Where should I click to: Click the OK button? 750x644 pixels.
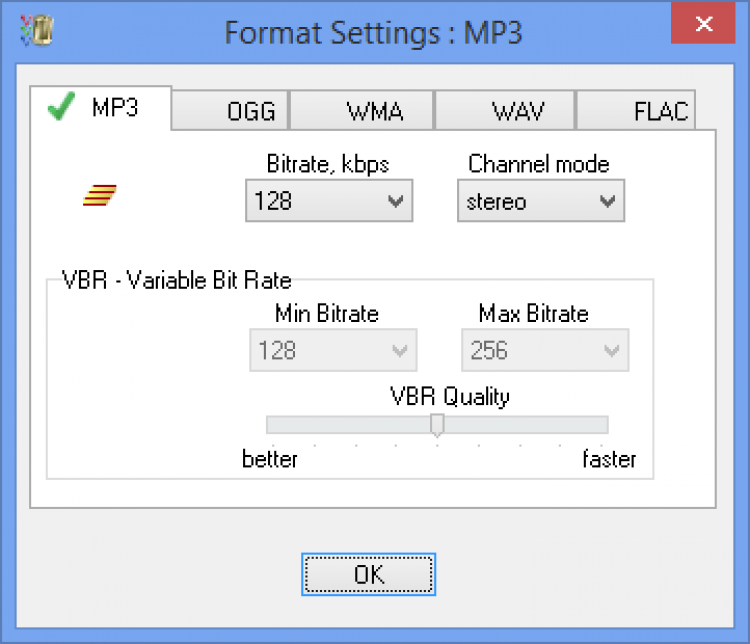[x=368, y=574]
